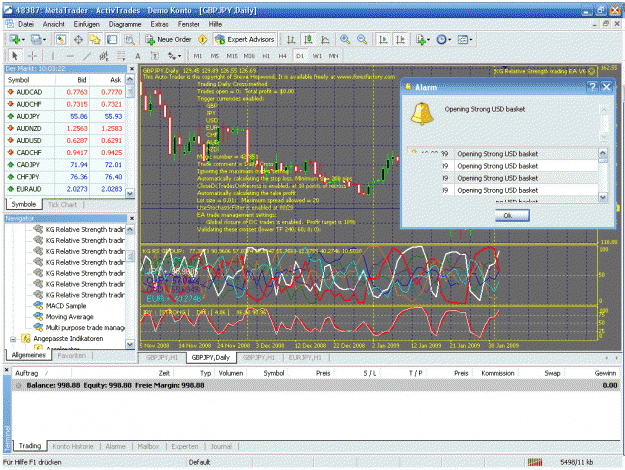The height and width of the screenshot is (470, 625).
Task: Select the Fibonacci retracement tool
Action: point(121,56)
